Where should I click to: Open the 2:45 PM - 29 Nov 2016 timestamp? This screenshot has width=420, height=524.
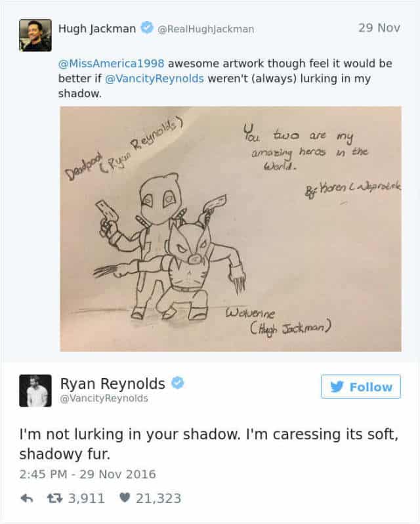[87, 474]
